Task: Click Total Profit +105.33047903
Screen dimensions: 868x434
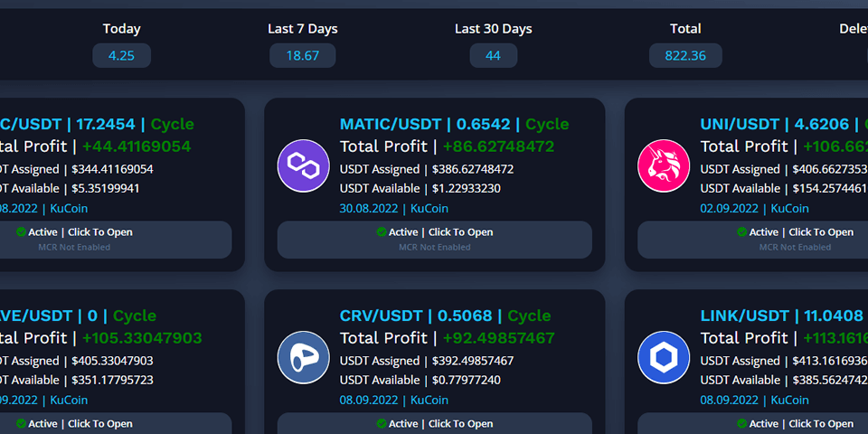Action: tap(100, 338)
